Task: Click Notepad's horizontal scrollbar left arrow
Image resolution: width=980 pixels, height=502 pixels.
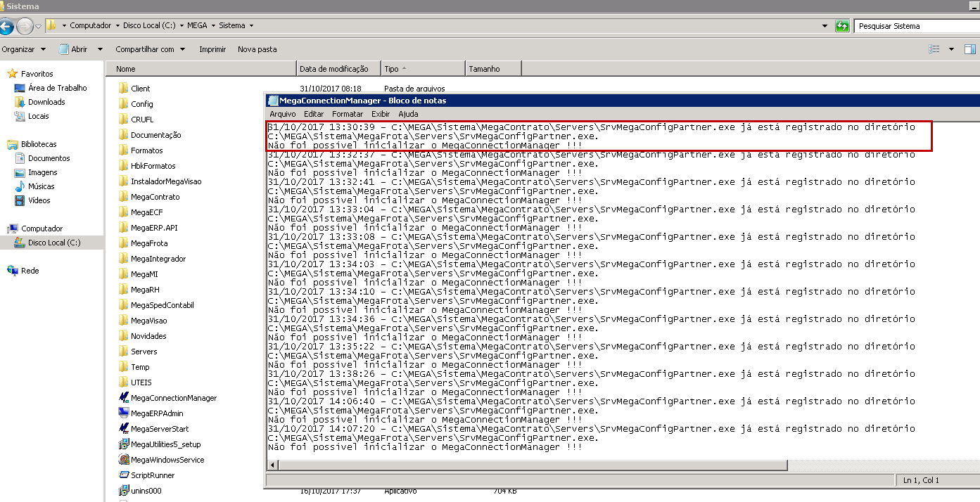Action: click(273, 465)
